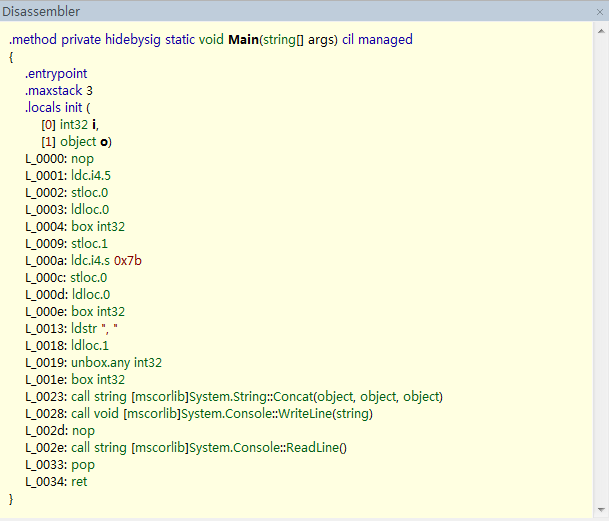Click the .locals init line

click(x=57, y=108)
